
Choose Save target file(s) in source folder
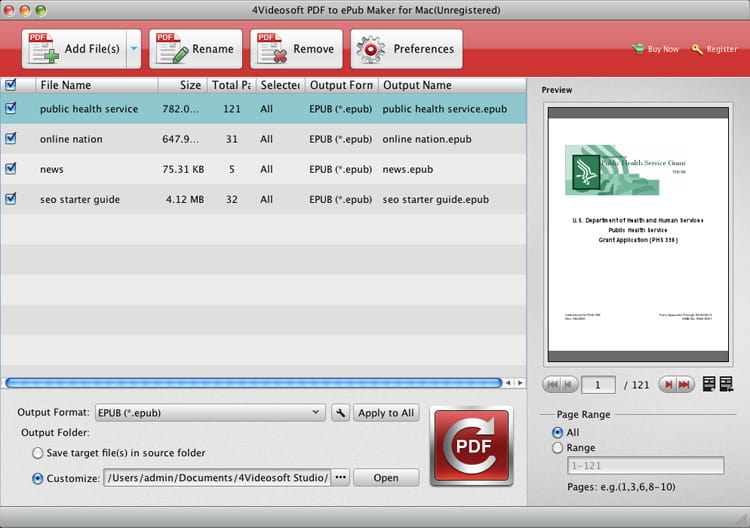[38, 453]
